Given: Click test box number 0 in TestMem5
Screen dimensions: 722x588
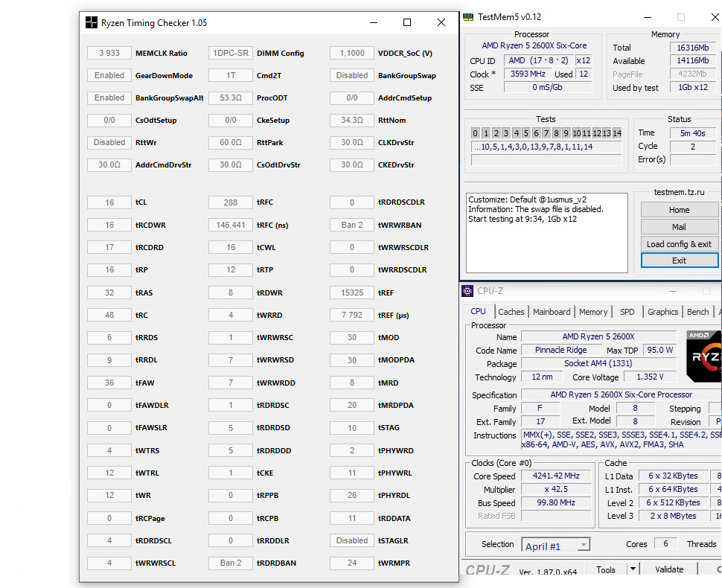Looking at the screenshot, I should point(475,133).
